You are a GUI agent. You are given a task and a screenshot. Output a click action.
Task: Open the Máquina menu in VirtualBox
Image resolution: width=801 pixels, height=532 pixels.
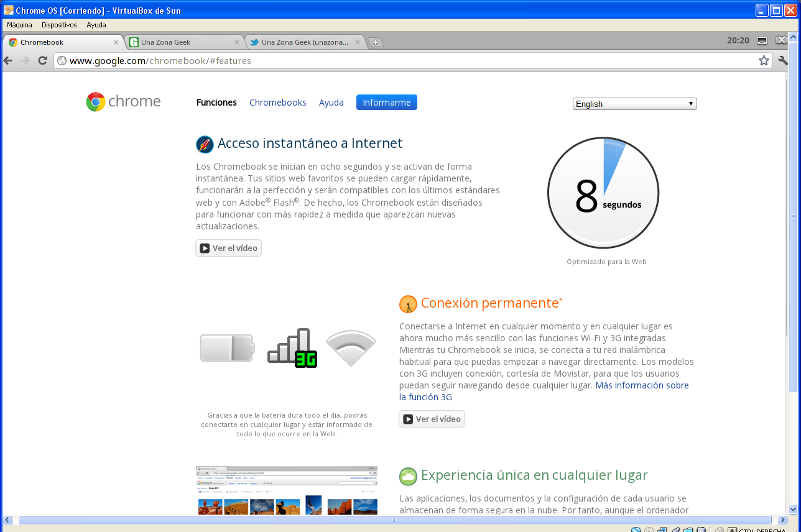(19, 25)
